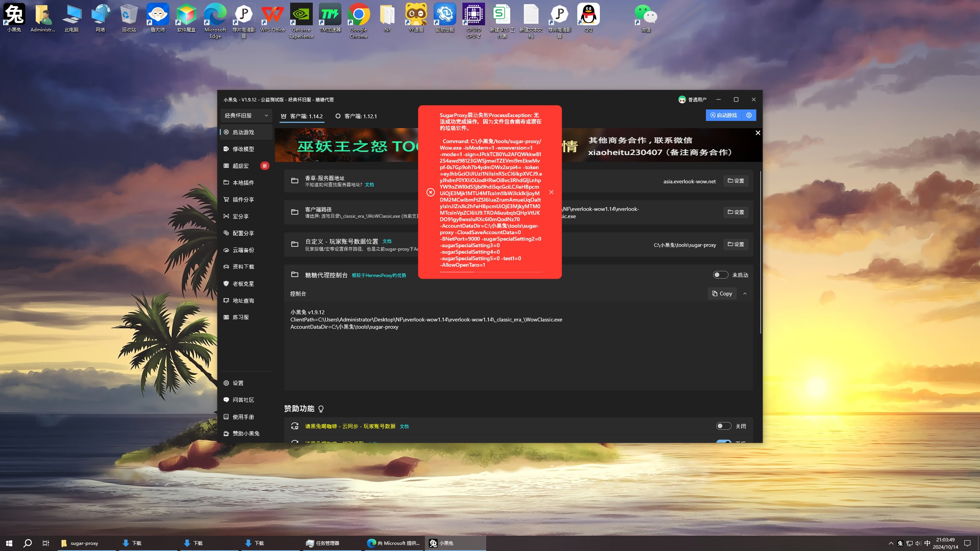Click the 练习服 sidebar icon
This screenshot has height=551, width=980.
click(226, 317)
